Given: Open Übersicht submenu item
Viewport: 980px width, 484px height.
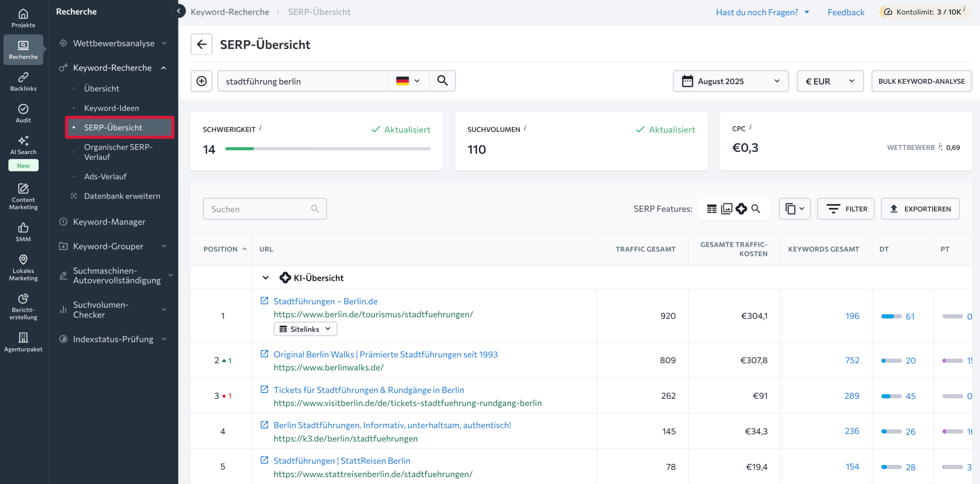Looking at the screenshot, I should click(x=101, y=88).
